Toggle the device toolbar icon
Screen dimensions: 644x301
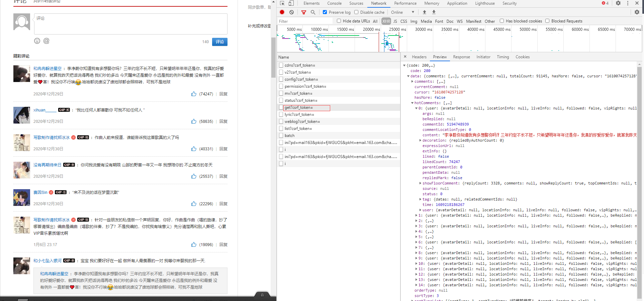[291, 3]
